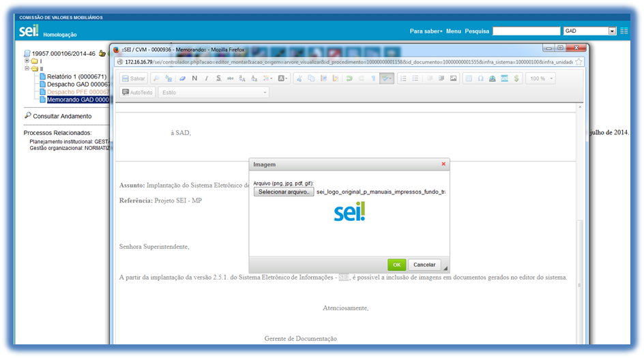This screenshot has height=358, width=644.
Task: Open the AutoTexto tool
Action: (x=137, y=93)
